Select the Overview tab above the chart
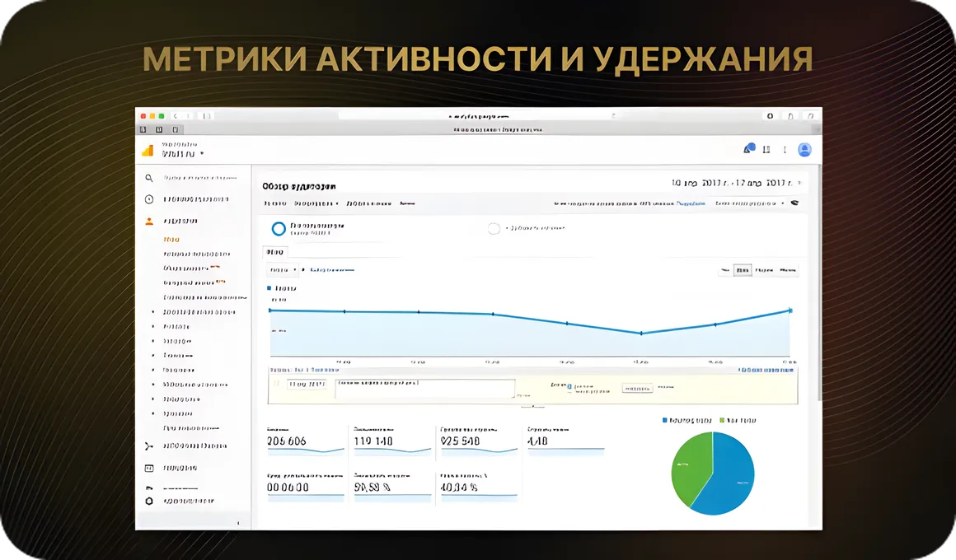Viewport: 956px width, 560px height. click(x=275, y=252)
